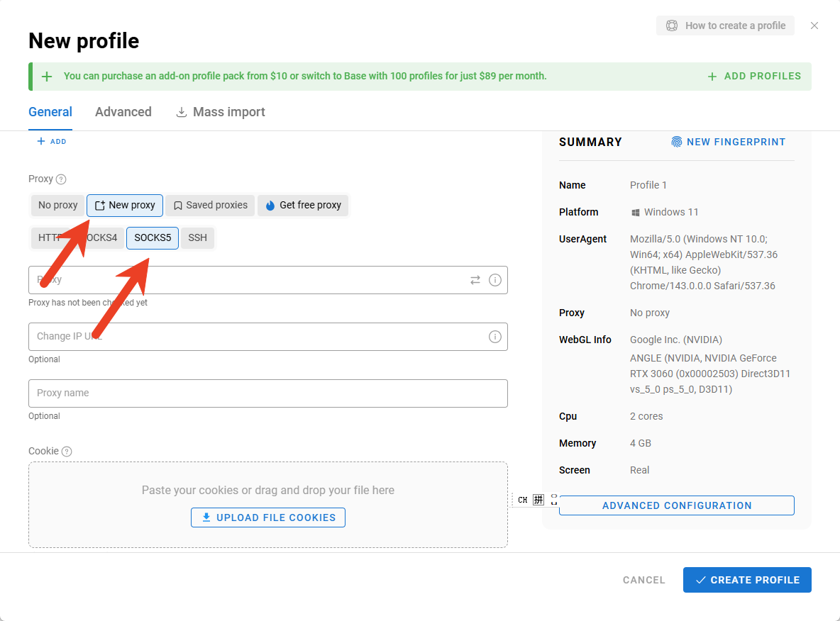This screenshot has height=621, width=840.
Task: Switch to the Advanced tab
Action: click(123, 112)
